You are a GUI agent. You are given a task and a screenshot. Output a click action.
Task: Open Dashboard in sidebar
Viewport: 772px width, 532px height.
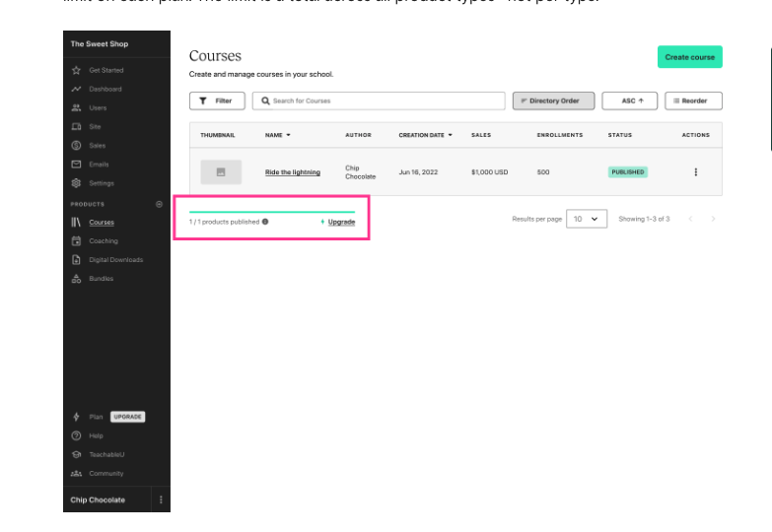[105, 89]
